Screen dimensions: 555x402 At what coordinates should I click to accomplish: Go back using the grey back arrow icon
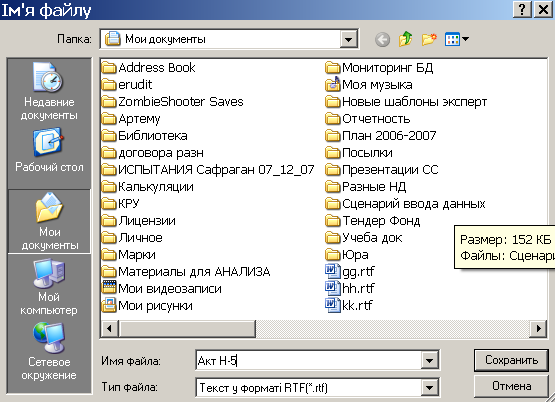point(382,39)
